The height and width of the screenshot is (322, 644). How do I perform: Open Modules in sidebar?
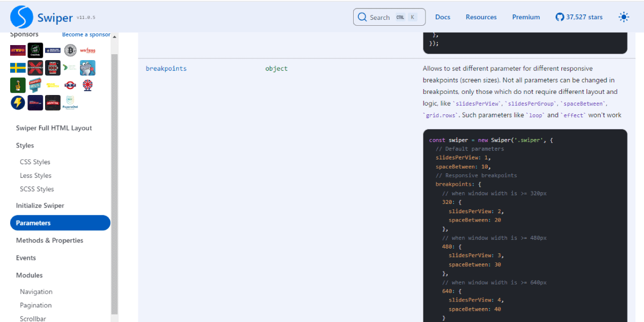(30, 275)
